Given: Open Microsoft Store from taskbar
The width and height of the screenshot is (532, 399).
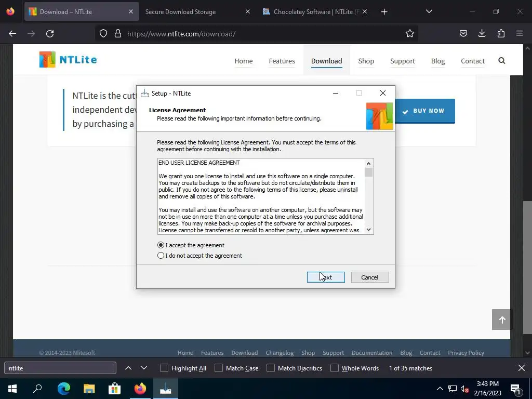Looking at the screenshot, I should click(x=114, y=389).
